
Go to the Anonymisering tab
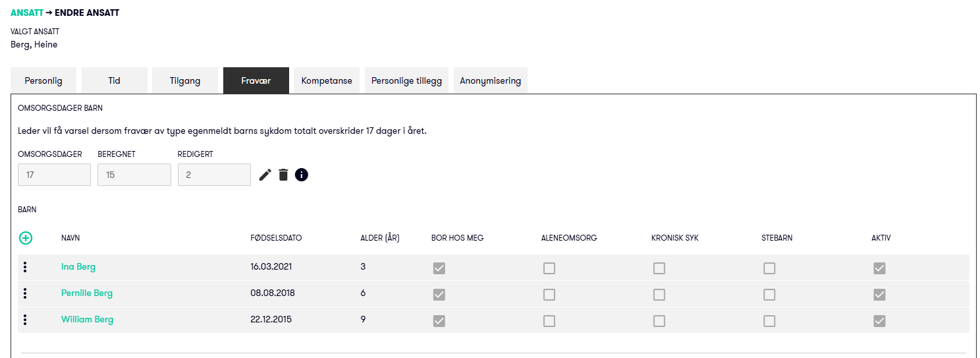tap(491, 81)
